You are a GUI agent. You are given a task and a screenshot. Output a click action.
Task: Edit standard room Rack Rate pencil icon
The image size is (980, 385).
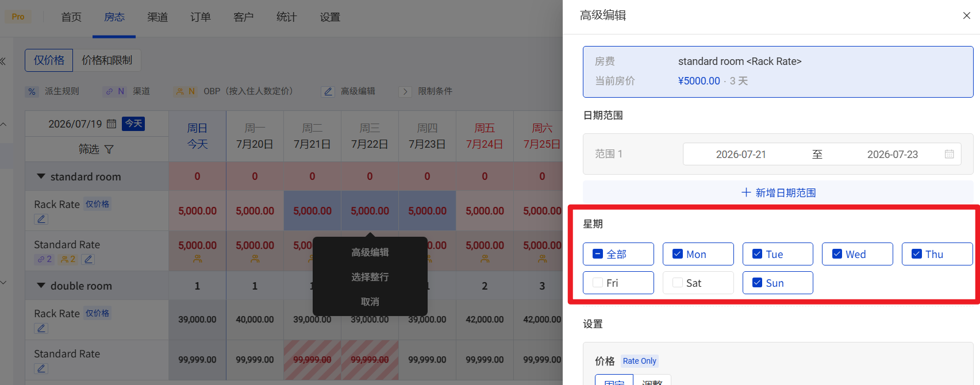tap(41, 219)
